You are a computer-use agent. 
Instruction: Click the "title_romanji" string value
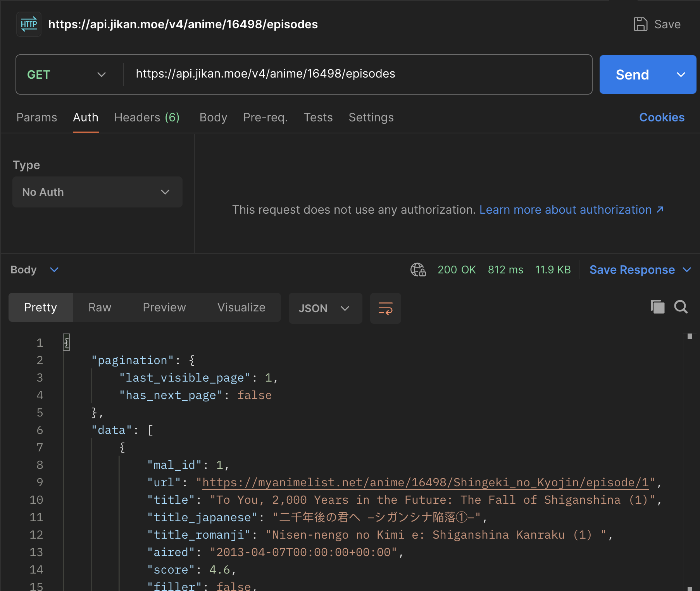coord(436,535)
